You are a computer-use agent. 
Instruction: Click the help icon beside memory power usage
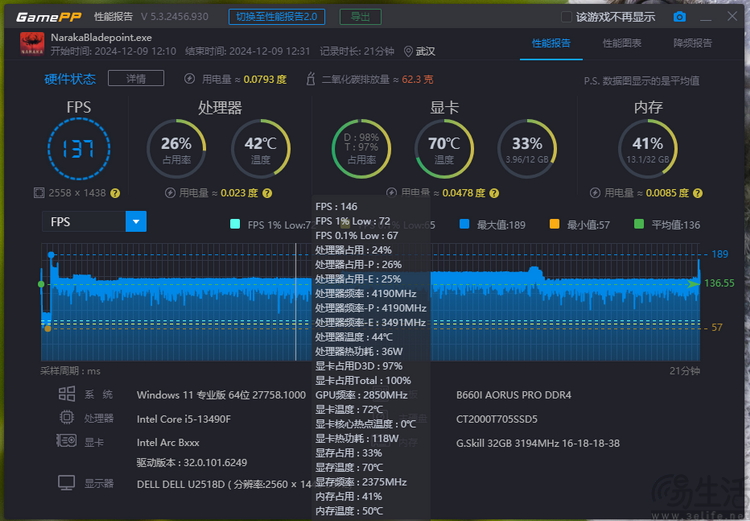[x=695, y=193]
